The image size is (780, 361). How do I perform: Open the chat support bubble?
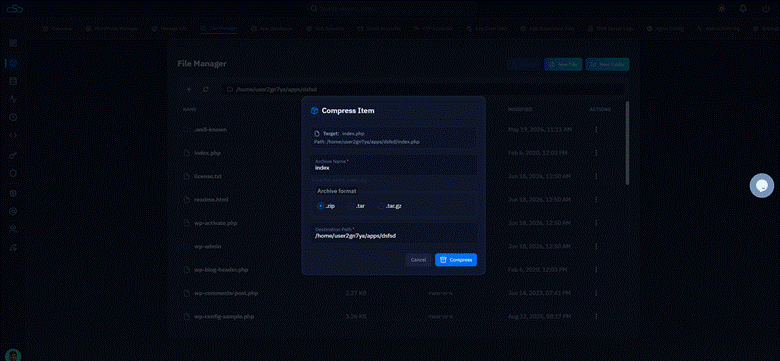pos(762,185)
